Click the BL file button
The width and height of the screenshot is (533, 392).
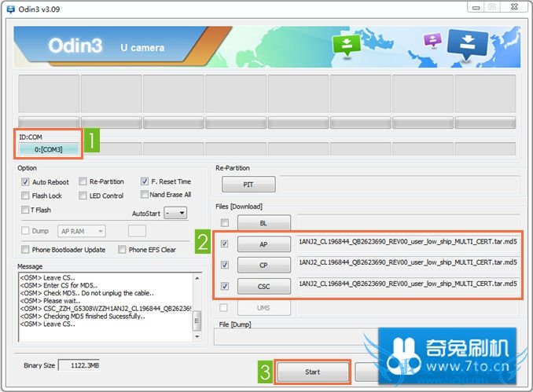[264, 223]
